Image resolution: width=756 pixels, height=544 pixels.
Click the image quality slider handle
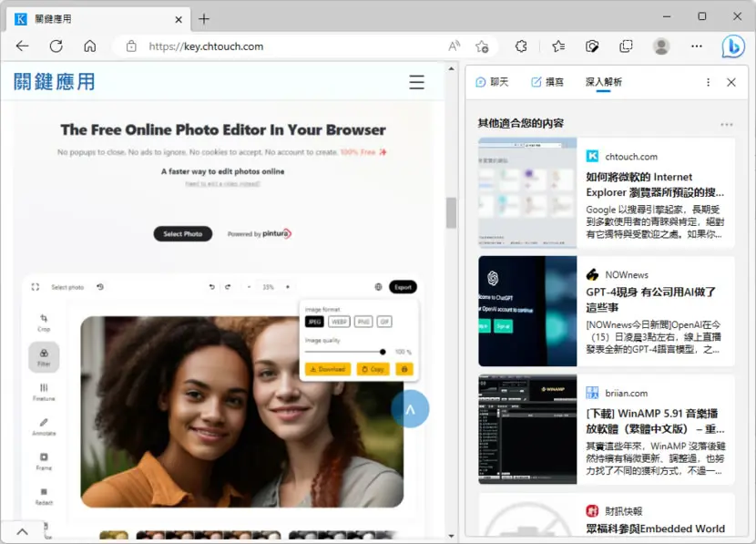click(x=383, y=352)
